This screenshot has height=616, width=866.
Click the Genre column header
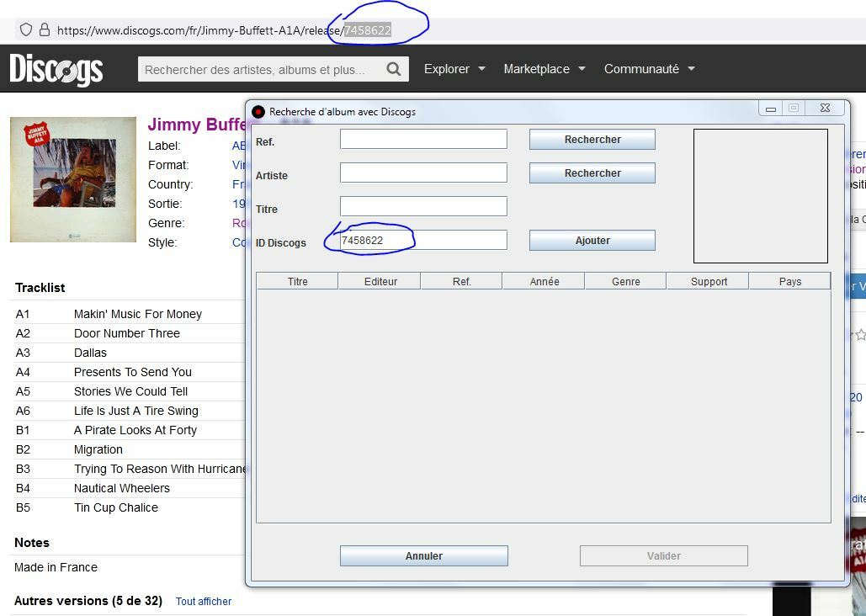pyautogui.click(x=626, y=281)
